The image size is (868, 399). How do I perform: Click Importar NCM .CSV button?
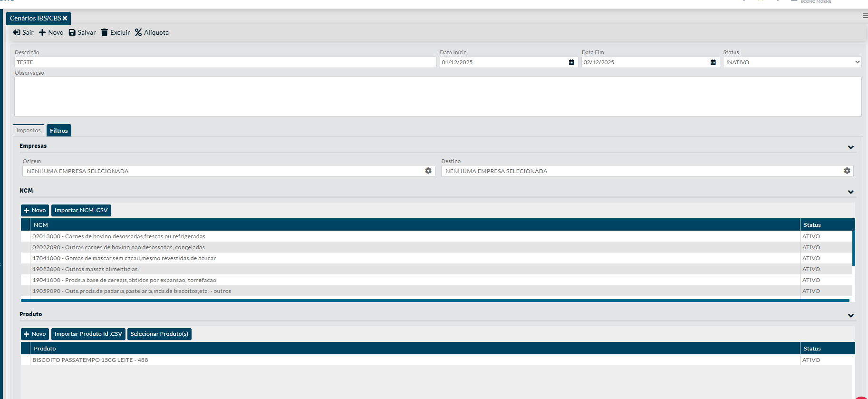[x=81, y=210]
